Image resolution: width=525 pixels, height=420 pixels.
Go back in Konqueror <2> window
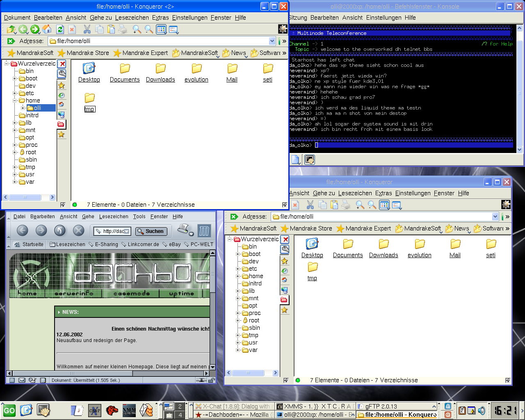(23, 29)
